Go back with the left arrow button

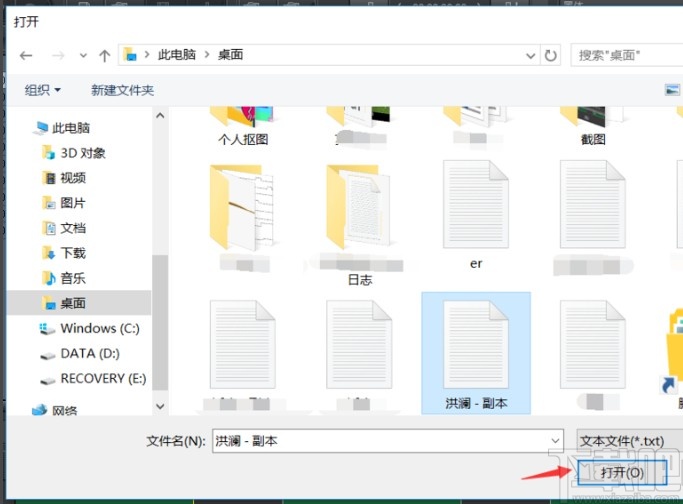(26, 55)
